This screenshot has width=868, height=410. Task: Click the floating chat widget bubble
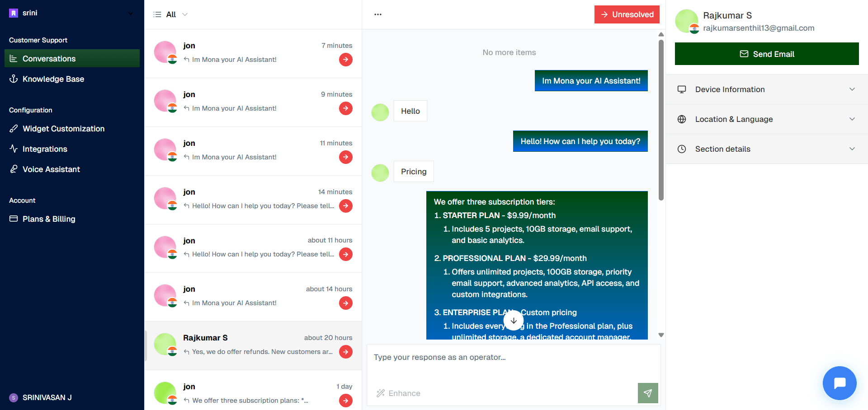[x=840, y=383]
